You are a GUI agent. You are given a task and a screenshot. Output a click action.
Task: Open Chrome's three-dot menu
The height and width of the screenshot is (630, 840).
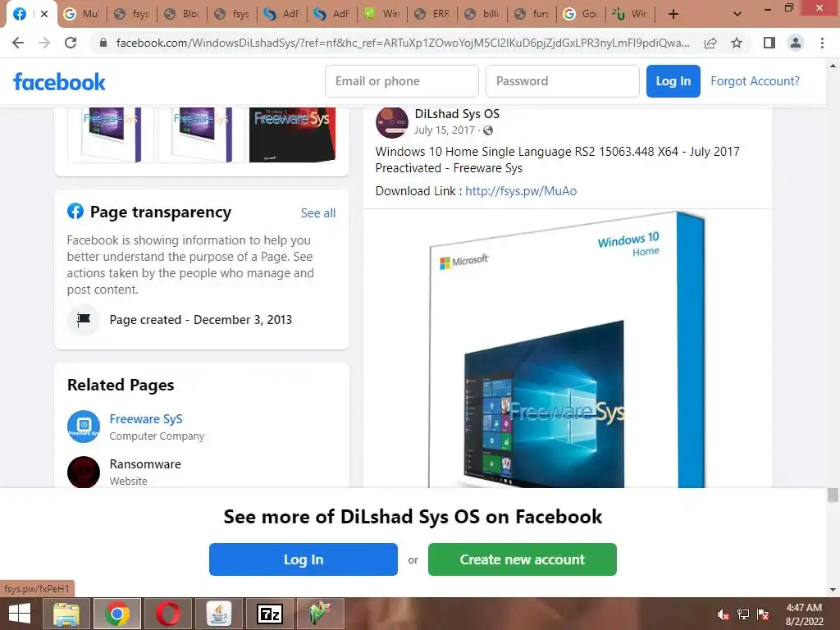[822, 43]
